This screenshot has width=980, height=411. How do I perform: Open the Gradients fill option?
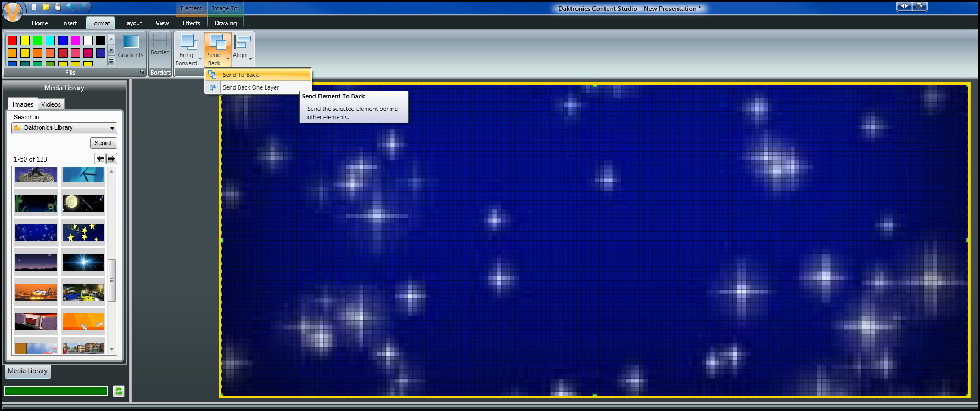coord(131,46)
